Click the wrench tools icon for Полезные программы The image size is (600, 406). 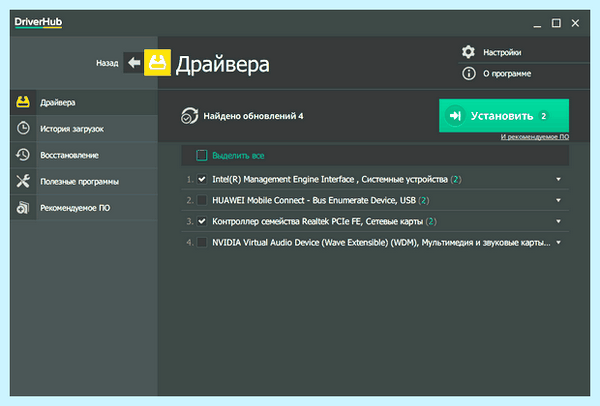click(23, 181)
